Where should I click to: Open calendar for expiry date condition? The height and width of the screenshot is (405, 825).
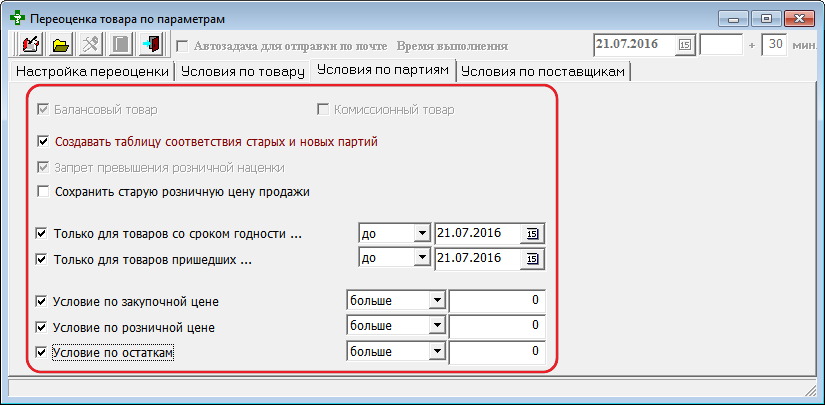coord(532,234)
